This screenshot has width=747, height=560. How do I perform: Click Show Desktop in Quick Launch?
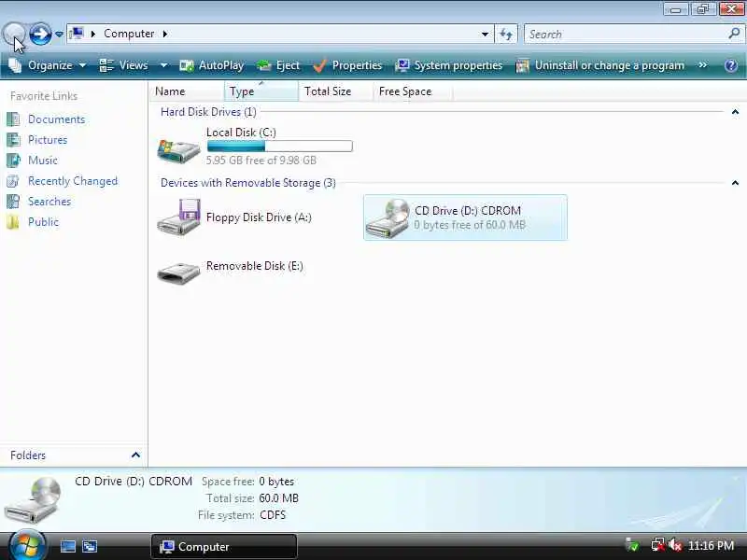coord(67,546)
